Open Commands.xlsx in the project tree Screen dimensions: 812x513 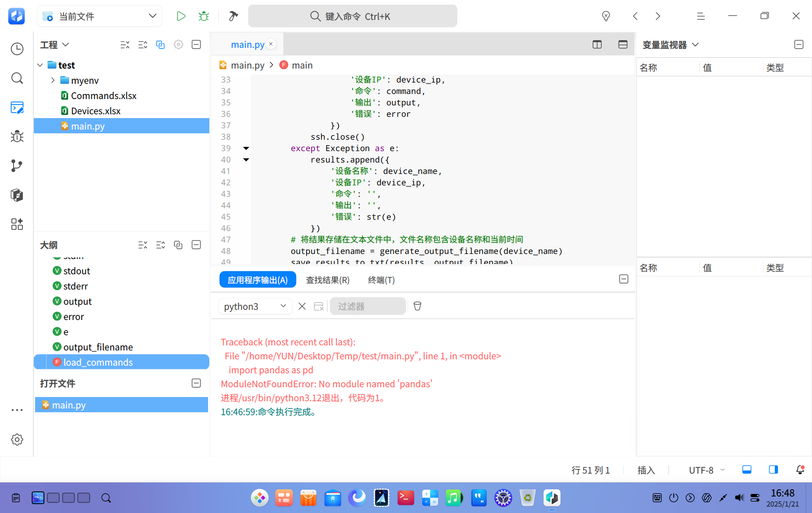[103, 96]
